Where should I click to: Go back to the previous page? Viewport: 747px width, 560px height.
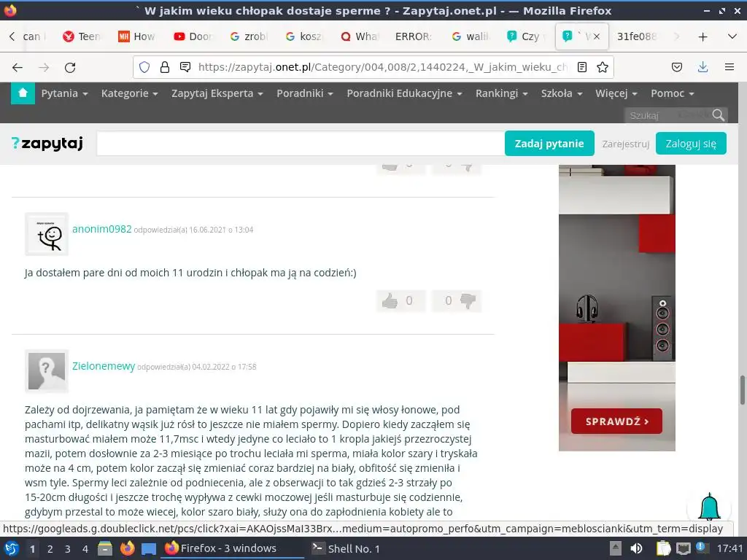[18, 68]
